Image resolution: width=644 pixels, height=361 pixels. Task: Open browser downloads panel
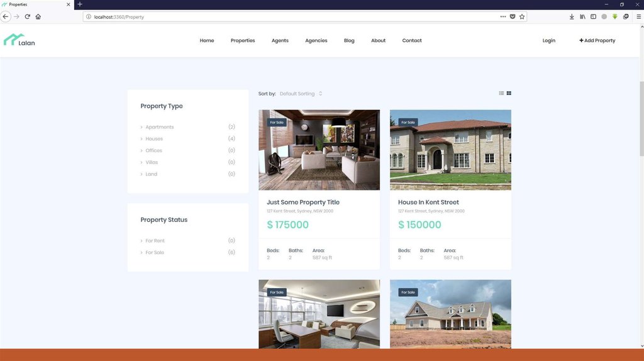pos(572,17)
